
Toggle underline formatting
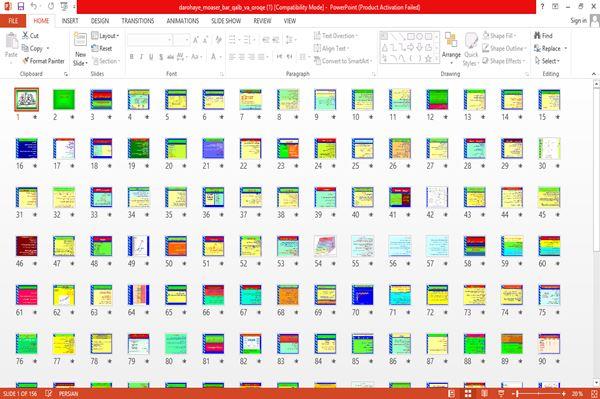151,57
